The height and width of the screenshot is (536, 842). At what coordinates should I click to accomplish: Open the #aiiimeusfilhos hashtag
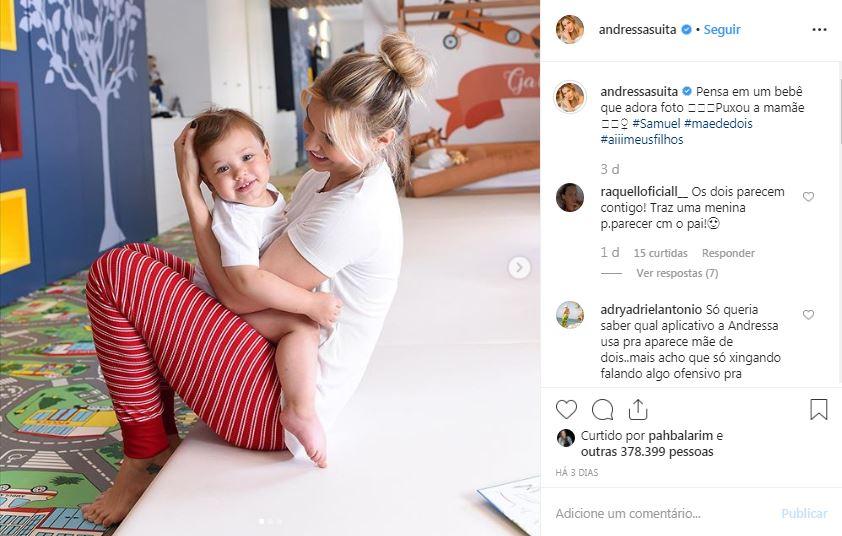point(642,140)
